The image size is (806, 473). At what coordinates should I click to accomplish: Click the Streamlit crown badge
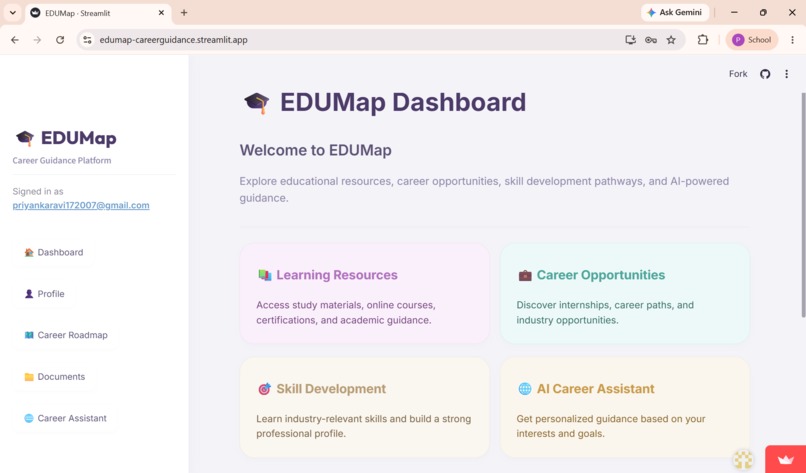(x=785, y=459)
